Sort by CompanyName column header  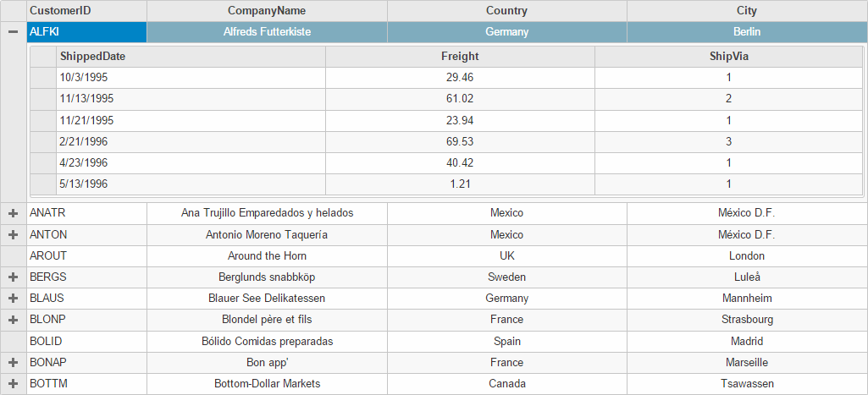pos(267,11)
